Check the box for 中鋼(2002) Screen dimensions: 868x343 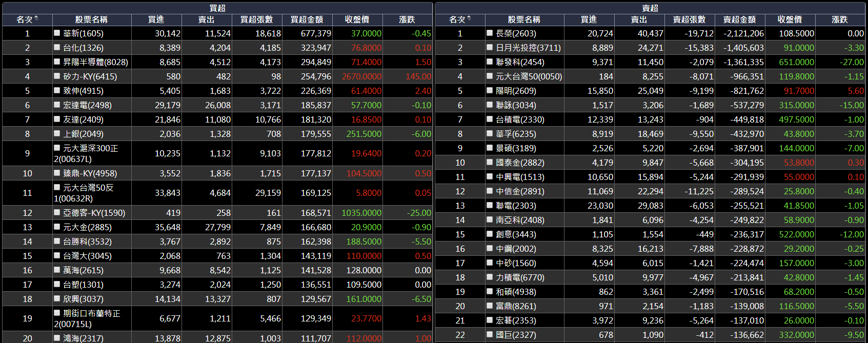click(490, 248)
